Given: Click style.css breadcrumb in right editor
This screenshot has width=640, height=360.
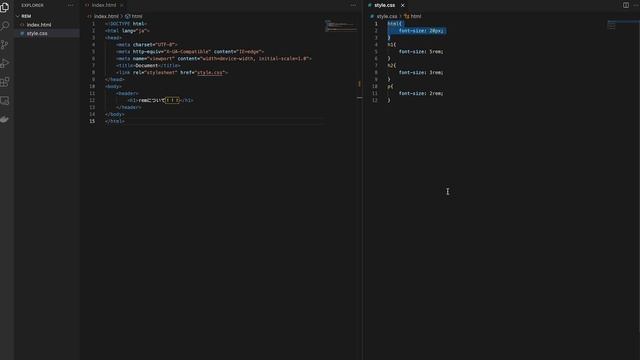Looking at the screenshot, I should pyautogui.click(x=387, y=16).
